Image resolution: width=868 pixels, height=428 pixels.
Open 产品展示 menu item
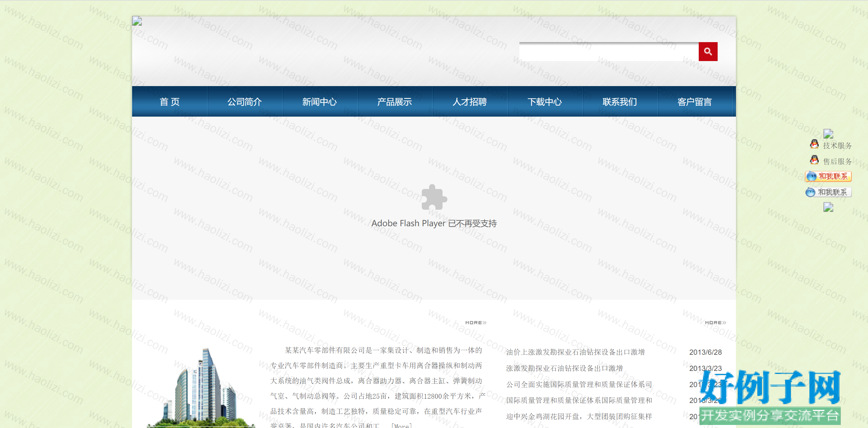(395, 102)
